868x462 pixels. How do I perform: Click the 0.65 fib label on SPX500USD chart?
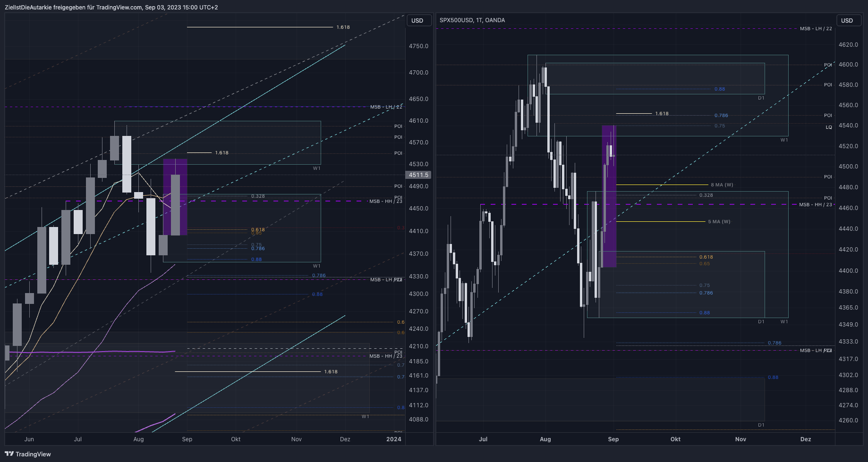705,264
